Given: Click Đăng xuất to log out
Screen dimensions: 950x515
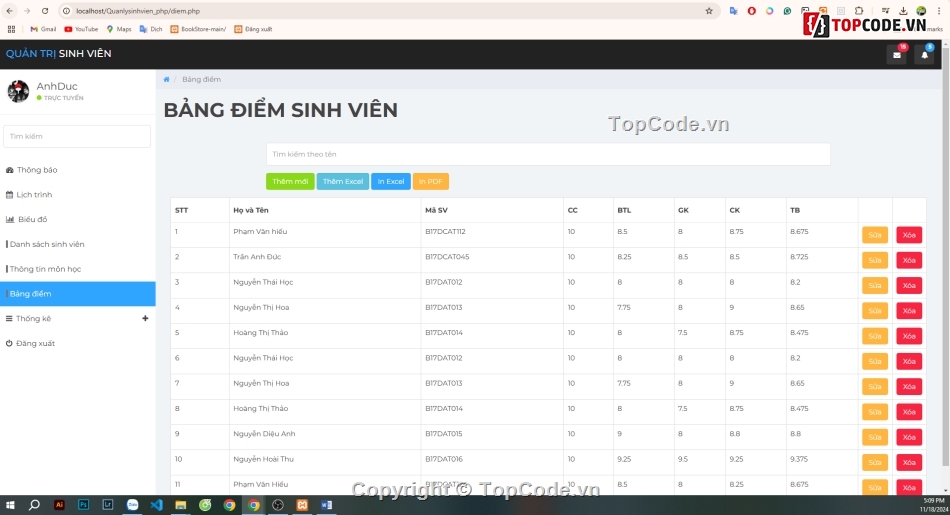Looking at the screenshot, I should click(78, 343).
